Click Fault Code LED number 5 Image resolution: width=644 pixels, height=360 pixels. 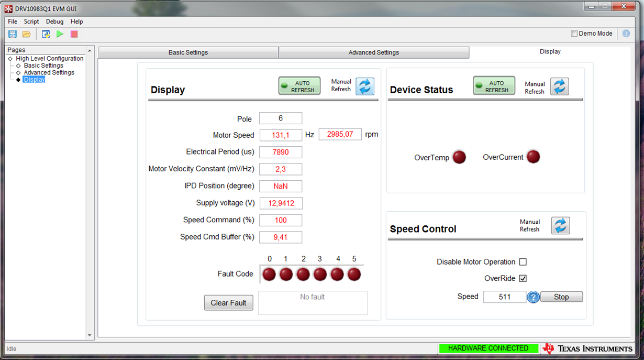click(x=354, y=274)
